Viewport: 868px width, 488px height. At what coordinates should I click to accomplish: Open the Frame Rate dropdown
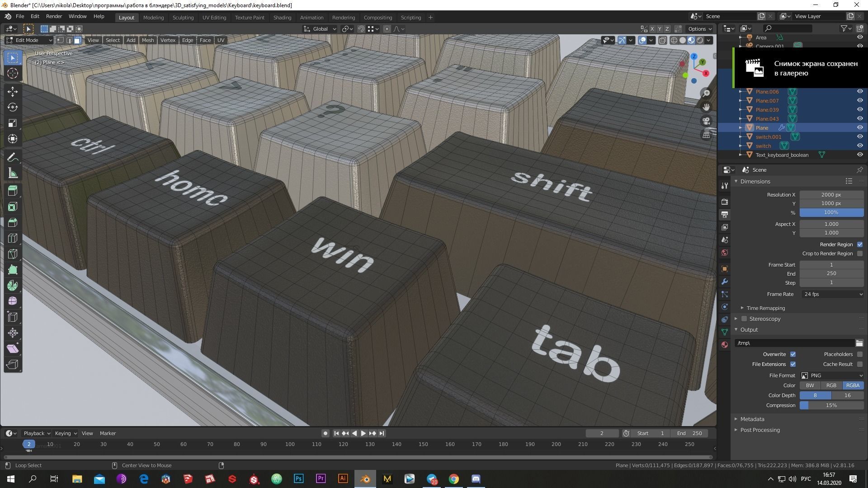point(833,294)
